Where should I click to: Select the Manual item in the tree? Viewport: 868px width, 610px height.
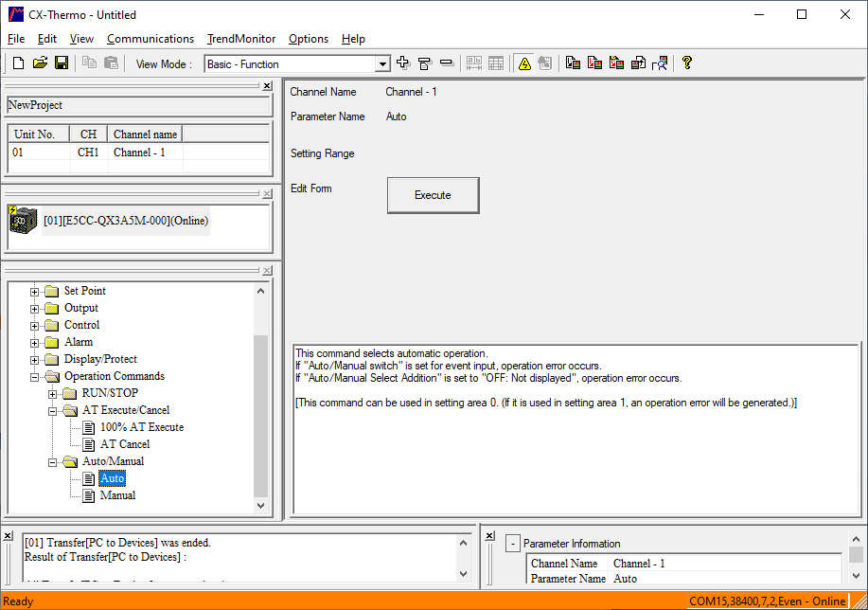tap(117, 495)
